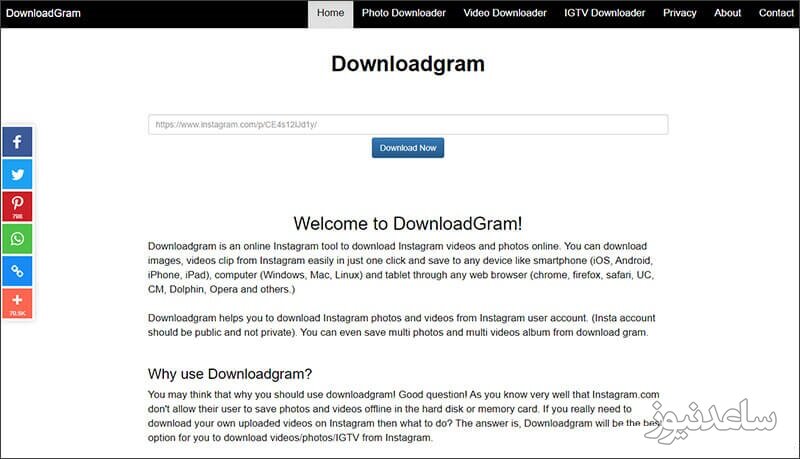Click the paragraph starting 'Downloadgram is an online'

[x=401, y=267]
